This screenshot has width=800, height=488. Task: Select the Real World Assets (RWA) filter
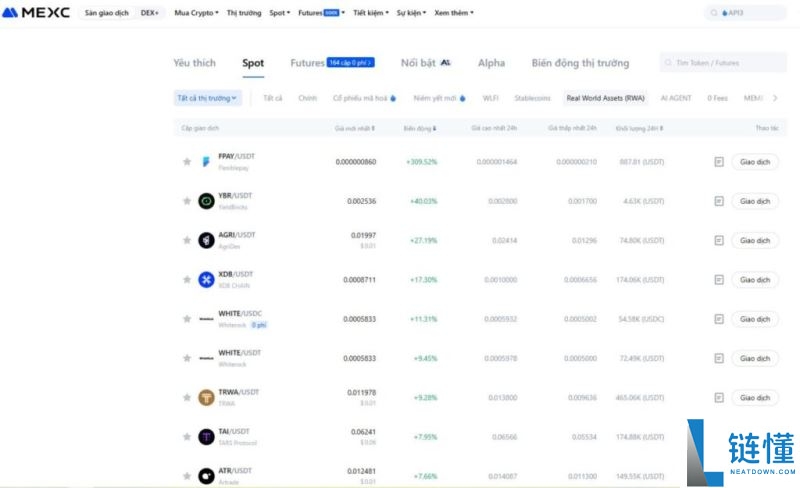point(606,98)
